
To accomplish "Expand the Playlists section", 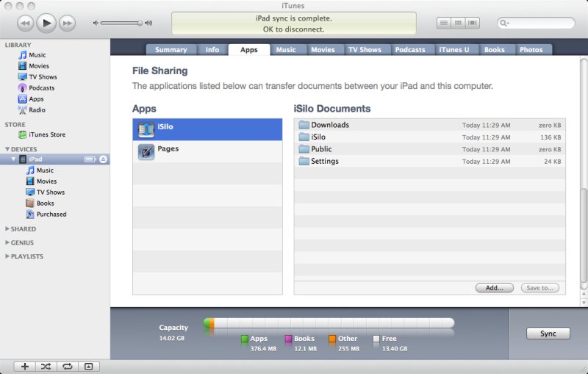I will click(x=7, y=256).
